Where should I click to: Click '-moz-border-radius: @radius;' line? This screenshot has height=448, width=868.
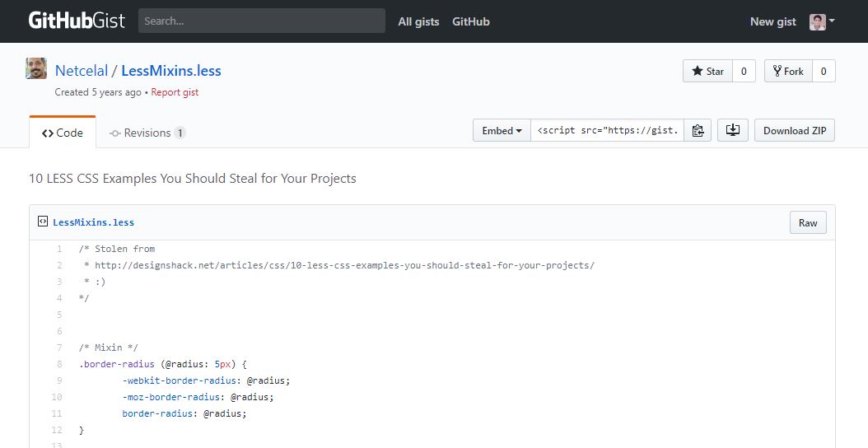[x=198, y=397]
